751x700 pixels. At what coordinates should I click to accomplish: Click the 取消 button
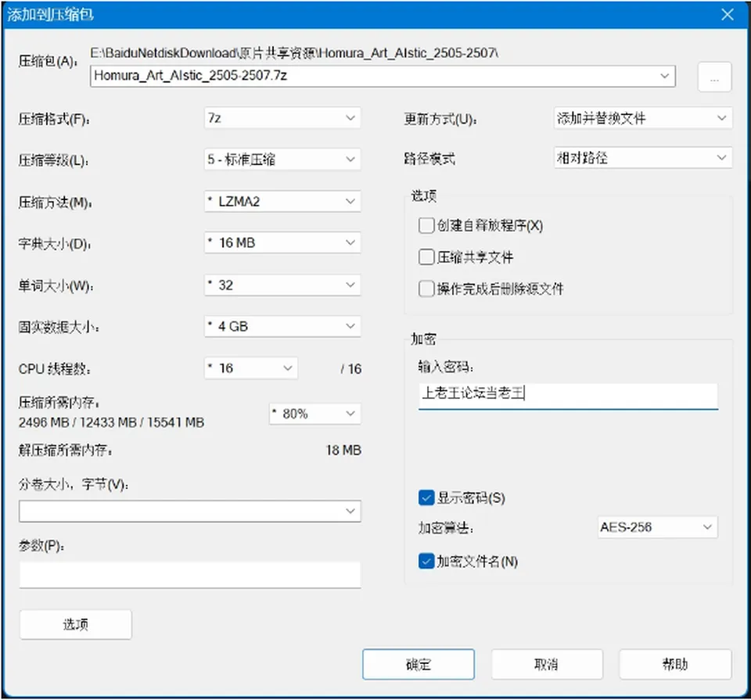pos(547,664)
